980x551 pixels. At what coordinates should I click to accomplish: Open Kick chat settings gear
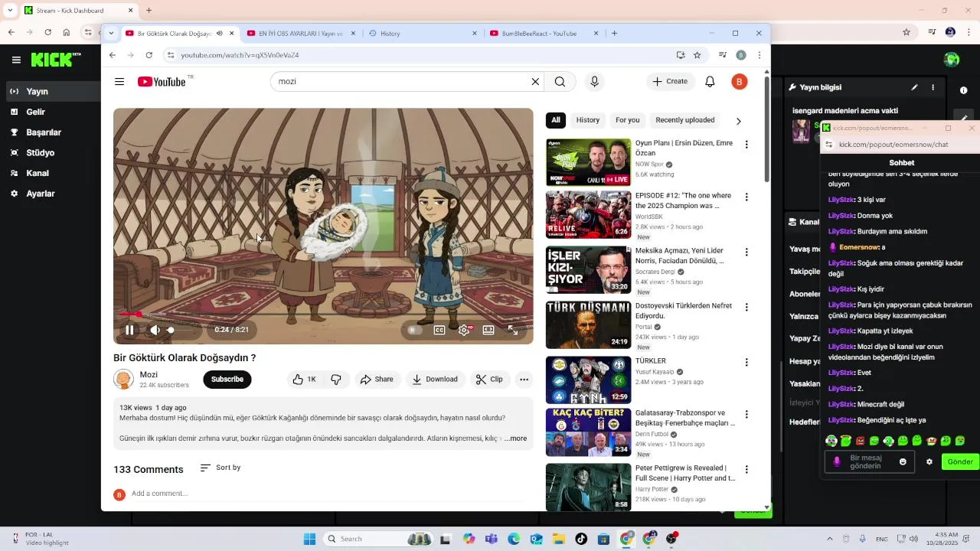929,462
